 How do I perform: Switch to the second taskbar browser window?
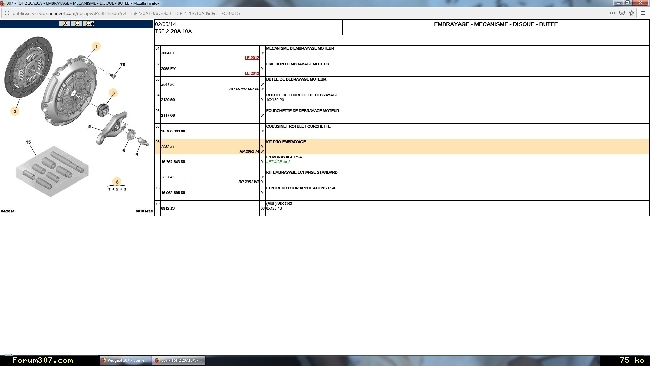point(178,360)
